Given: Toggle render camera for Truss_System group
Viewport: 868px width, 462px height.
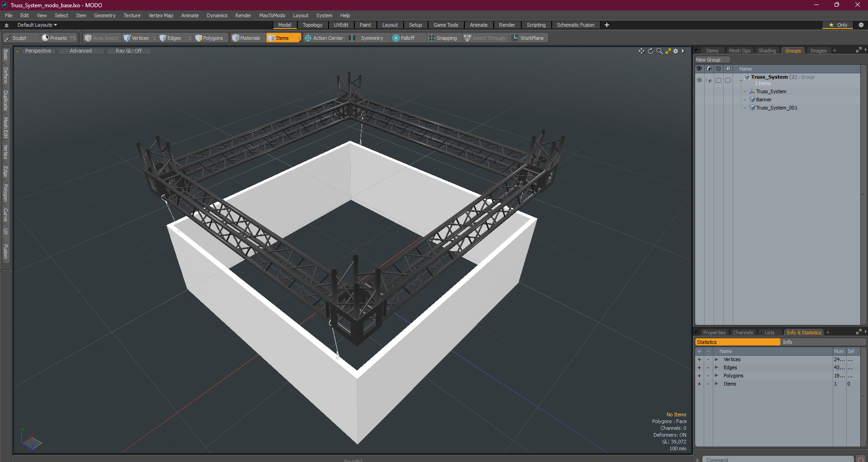Looking at the screenshot, I should (x=709, y=80).
